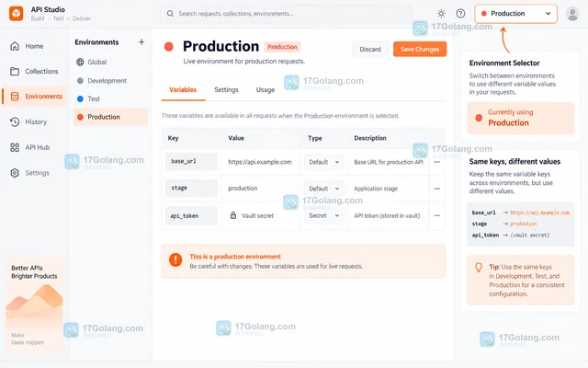
Task: Open Collections in the sidebar
Action: (x=34, y=72)
